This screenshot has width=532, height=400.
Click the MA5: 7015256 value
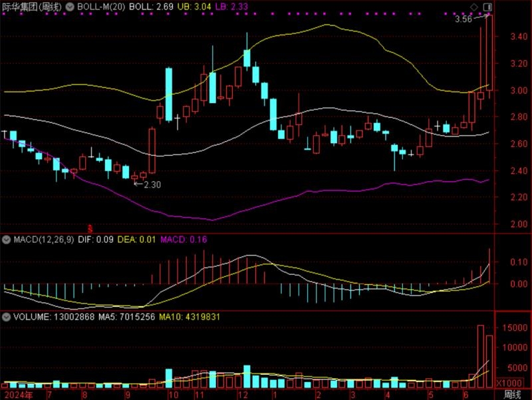pyautogui.click(x=126, y=317)
